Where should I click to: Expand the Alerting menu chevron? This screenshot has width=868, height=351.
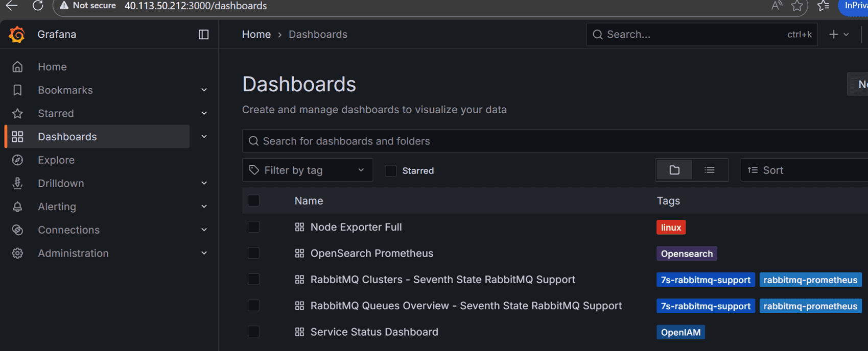pyautogui.click(x=204, y=207)
